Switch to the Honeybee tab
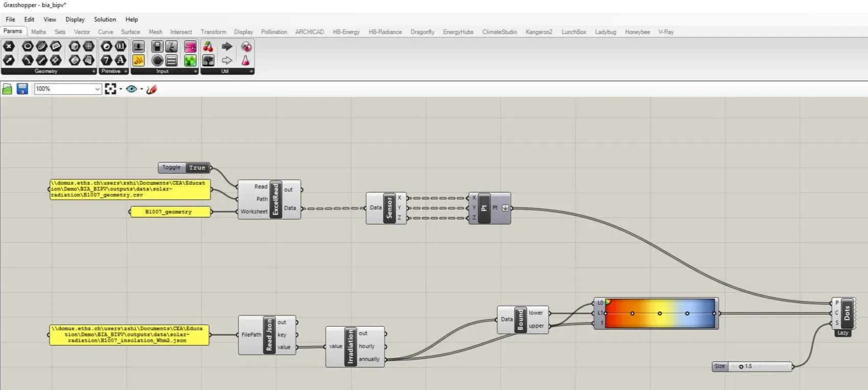Viewport: 868px width, 390px height. pos(637,32)
